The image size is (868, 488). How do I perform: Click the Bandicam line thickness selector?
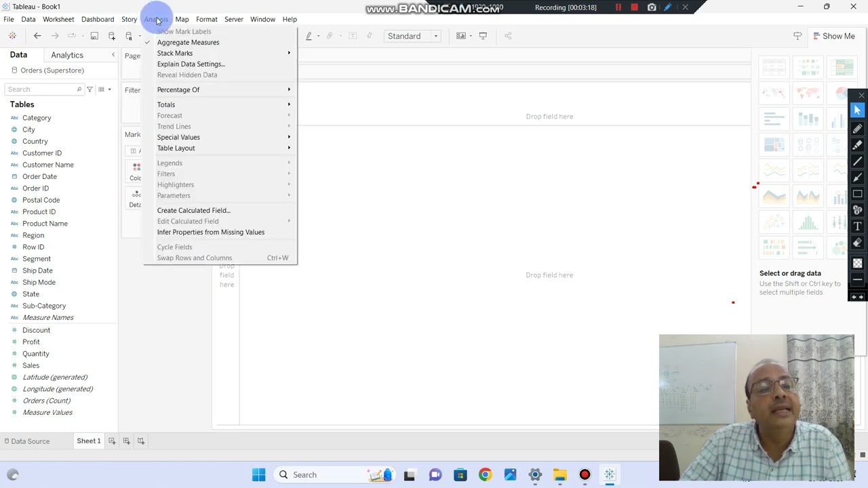[x=857, y=279]
